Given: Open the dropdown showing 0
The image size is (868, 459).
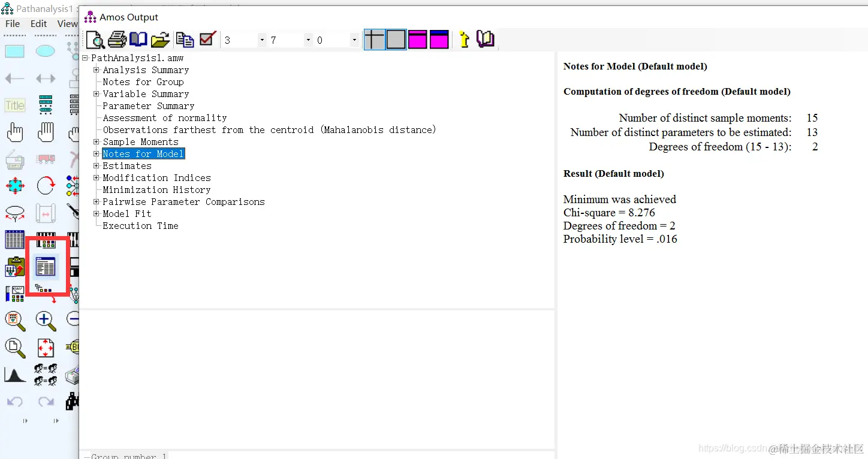Looking at the screenshot, I should pos(354,40).
